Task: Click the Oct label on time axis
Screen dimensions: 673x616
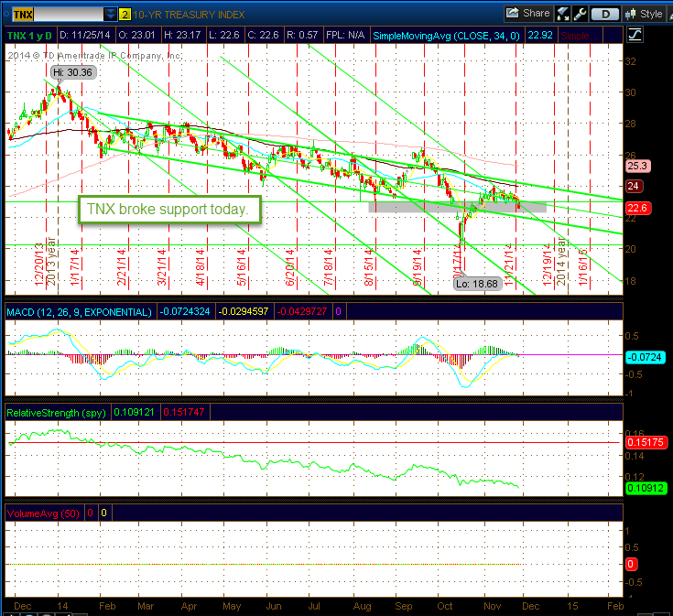Action: tap(445, 606)
